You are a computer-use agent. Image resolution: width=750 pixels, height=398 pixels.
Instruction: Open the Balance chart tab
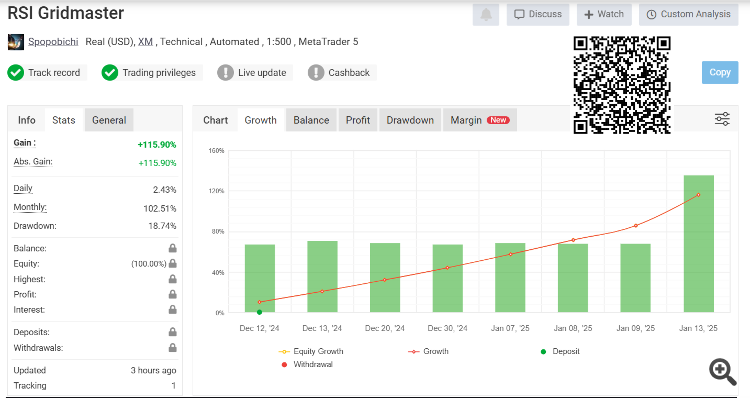pyautogui.click(x=311, y=120)
